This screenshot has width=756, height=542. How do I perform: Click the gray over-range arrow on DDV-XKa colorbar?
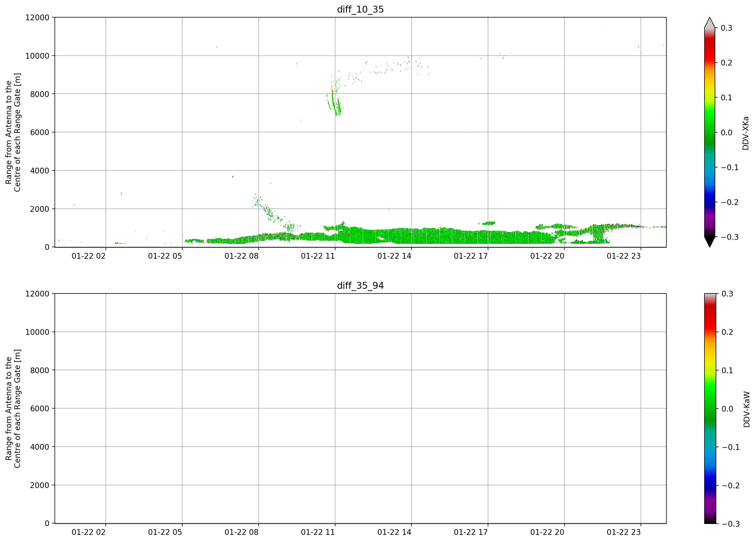coord(710,23)
